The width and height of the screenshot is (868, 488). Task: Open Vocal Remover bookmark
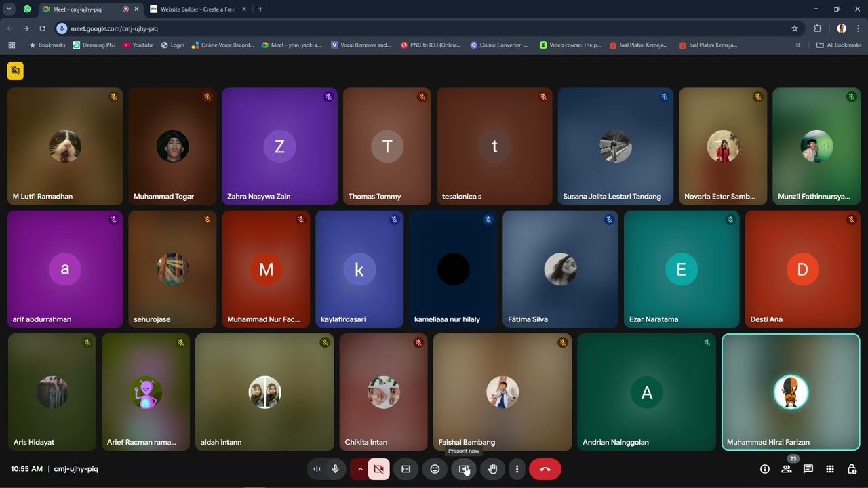click(361, 45)
